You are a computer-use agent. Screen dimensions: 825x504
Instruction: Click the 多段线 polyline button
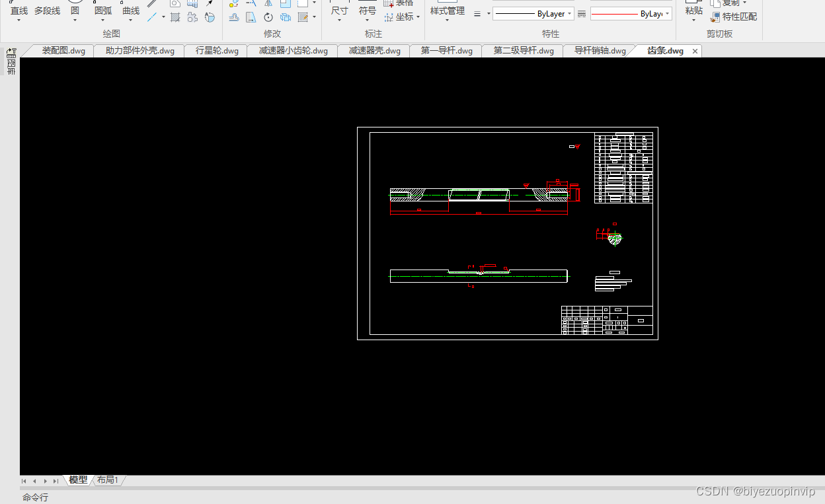tap(47, 11)
